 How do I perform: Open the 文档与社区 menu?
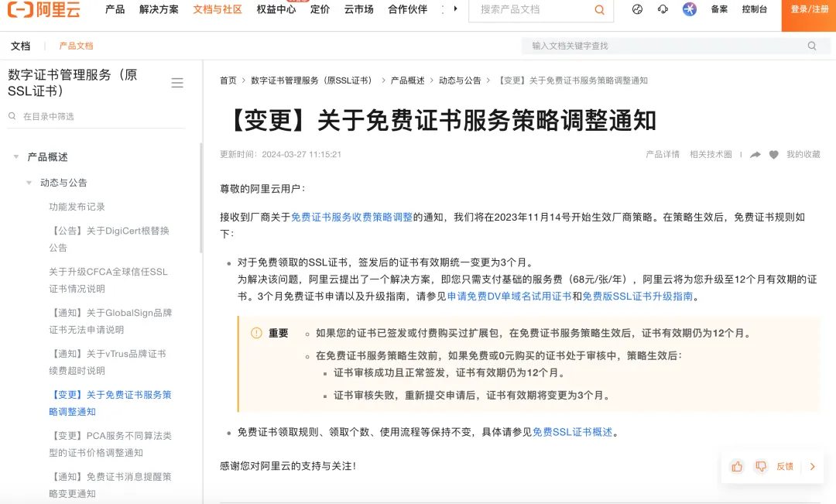coord(218,9)
